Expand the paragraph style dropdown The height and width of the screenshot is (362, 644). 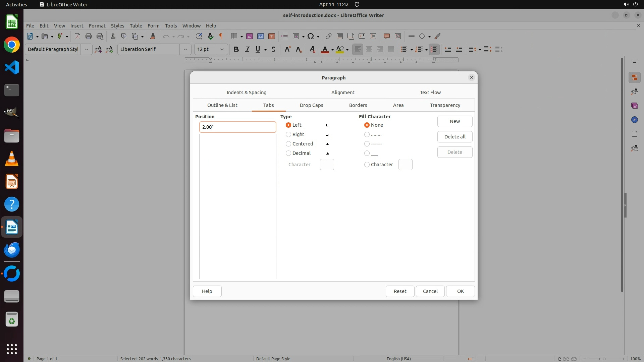[x=87, y=49]
